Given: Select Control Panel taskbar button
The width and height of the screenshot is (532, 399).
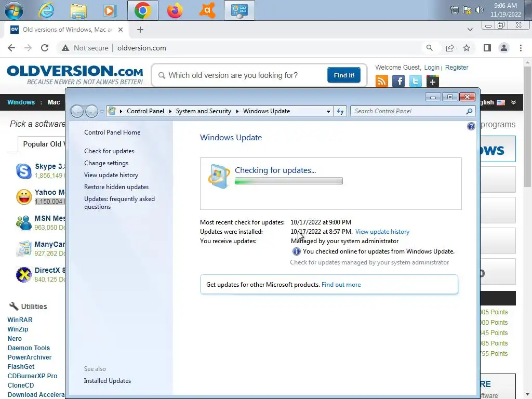Looking at the screenshot, I should point(239,10).
